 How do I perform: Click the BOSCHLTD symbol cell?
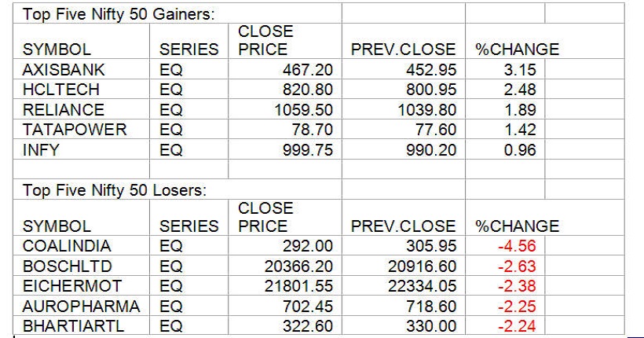coord(64,266)
